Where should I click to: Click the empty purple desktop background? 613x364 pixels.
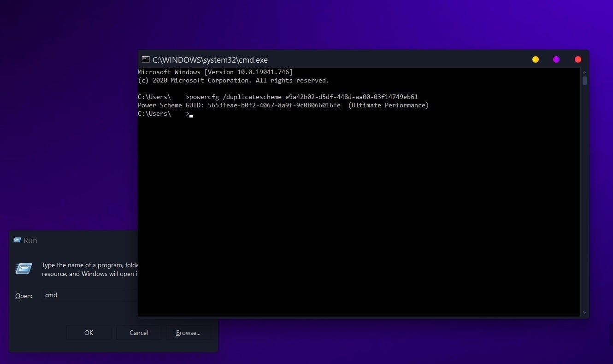click(x=69, y=138)
